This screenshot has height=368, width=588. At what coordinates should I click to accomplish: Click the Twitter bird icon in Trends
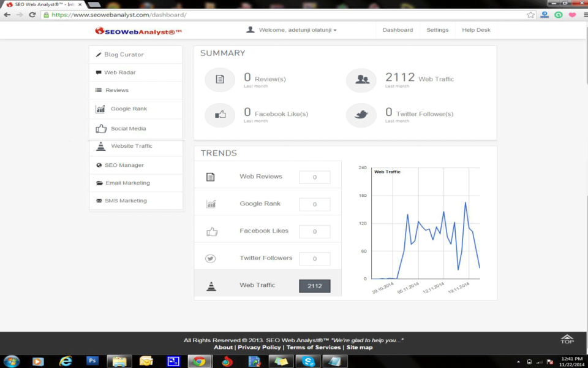(211, 258)
